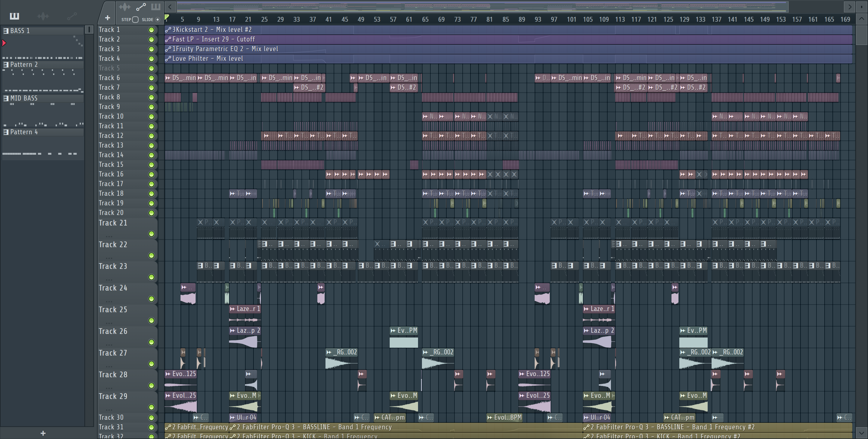Mute Track 21

point(152,234)
